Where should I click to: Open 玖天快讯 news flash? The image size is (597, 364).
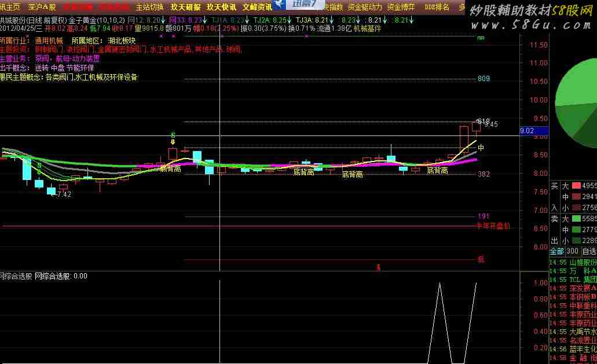coord(222,7)
